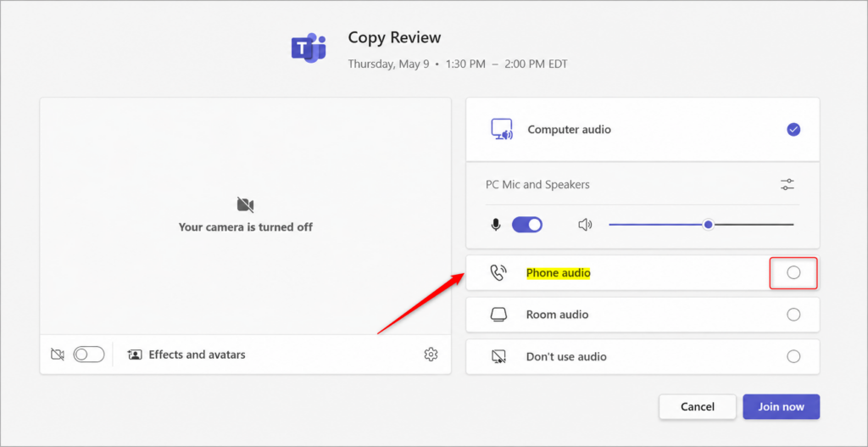Select the Room audio radio button
The width and height of the screenshot is (868, 447).
tap(793, 315)
